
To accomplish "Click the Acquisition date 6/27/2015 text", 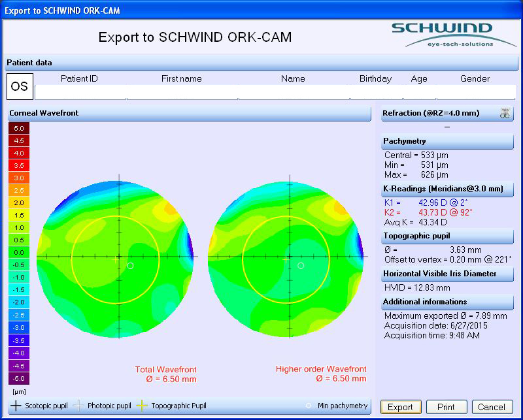I will [436, 326].
